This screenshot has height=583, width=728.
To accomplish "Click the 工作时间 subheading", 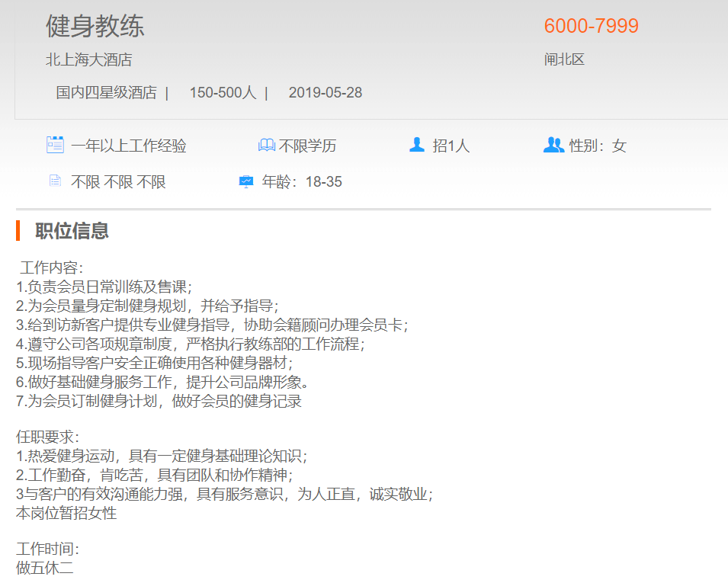I will click(x=47, y=549).
